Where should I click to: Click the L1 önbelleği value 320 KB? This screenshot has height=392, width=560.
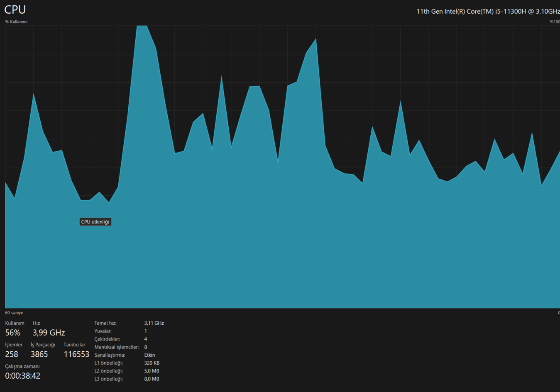click(x=152, y=363)
